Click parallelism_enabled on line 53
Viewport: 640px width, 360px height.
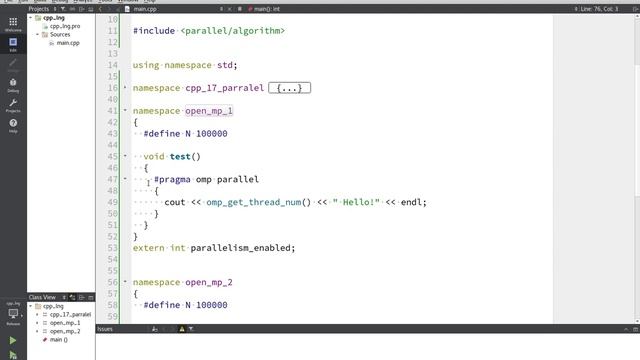coord(240,248)
